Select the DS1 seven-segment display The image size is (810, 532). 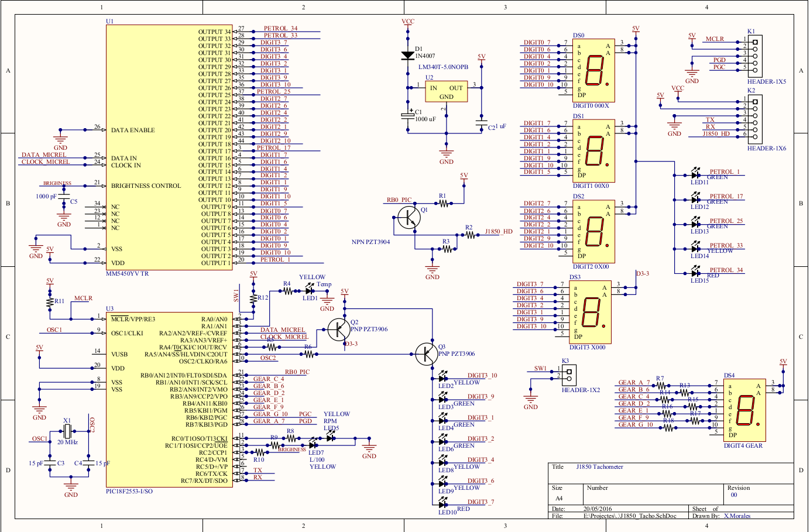click(x=593, y=151)
